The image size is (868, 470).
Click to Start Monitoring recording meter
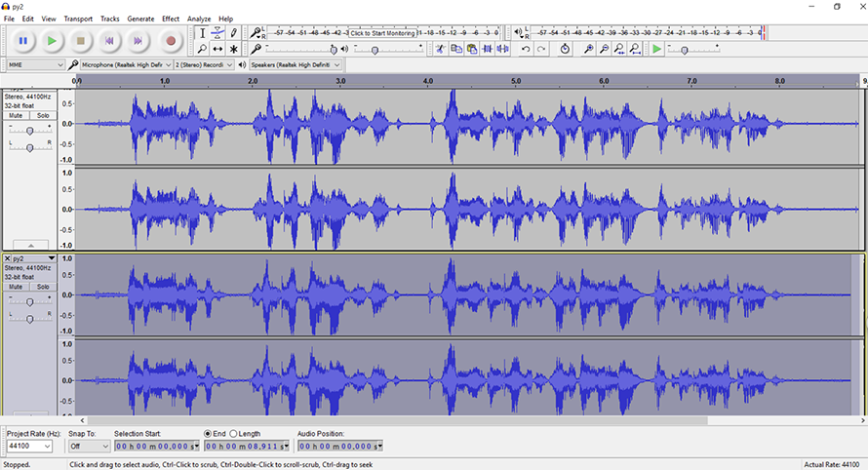[382, 33]
